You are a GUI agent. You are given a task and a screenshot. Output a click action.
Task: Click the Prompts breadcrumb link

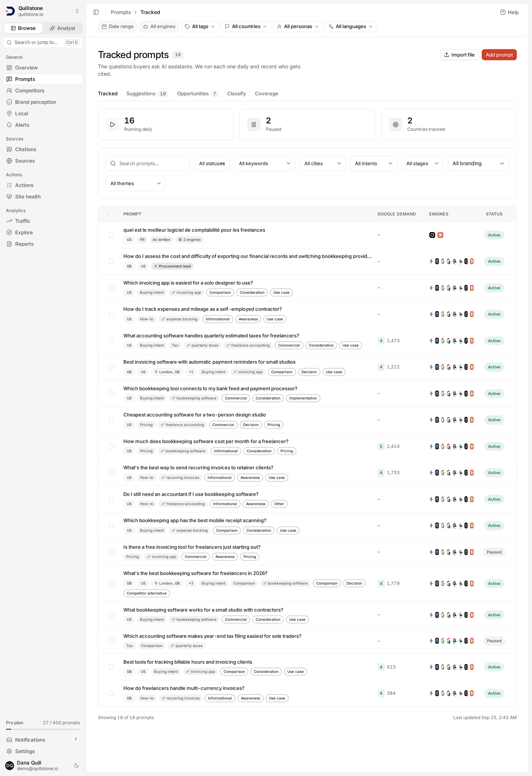(x=121, y=12)
